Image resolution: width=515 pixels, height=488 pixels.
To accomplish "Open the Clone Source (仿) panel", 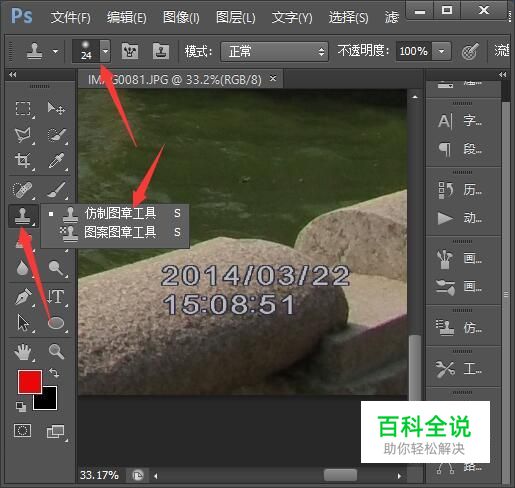I will pyautogui.click(x=460, y=328).
